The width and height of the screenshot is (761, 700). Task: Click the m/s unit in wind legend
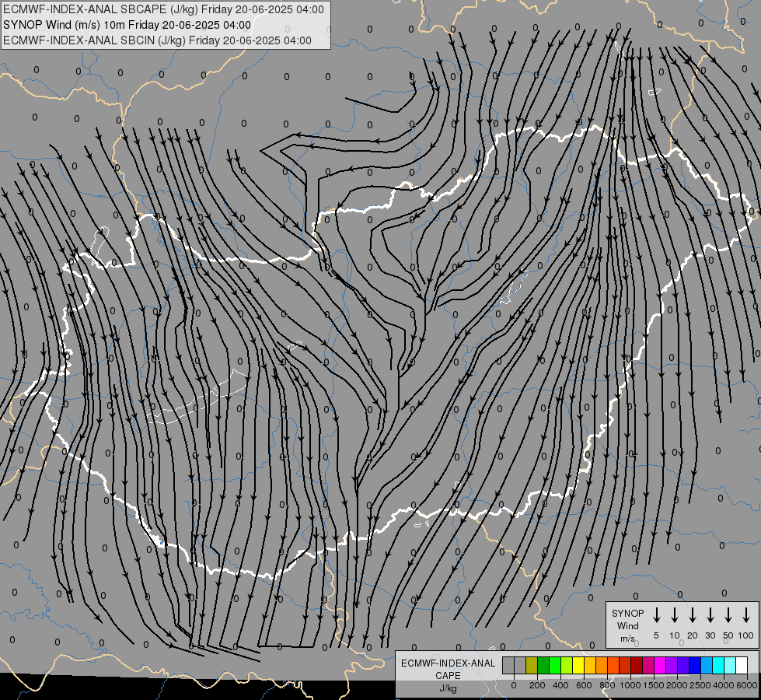(627, 639)
